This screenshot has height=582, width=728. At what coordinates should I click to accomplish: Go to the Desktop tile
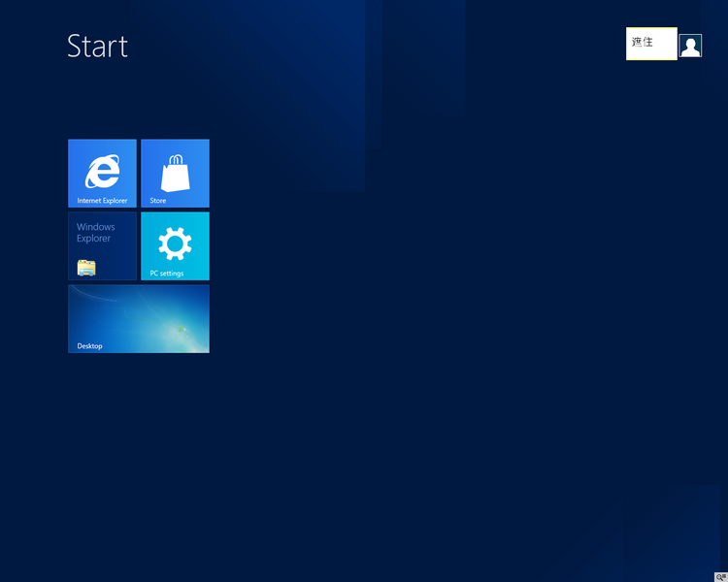(139, 319)
